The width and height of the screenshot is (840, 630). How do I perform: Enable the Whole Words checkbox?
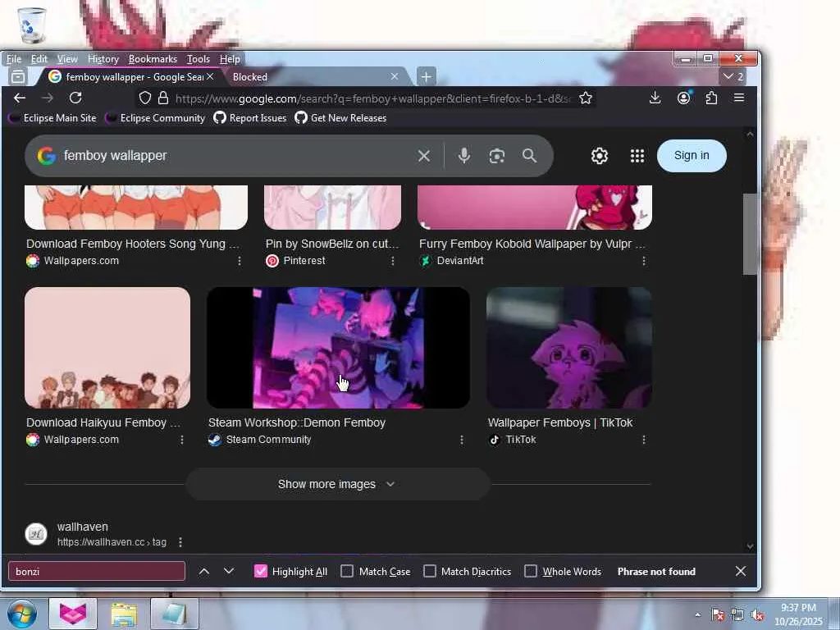(x=531, y=572)
